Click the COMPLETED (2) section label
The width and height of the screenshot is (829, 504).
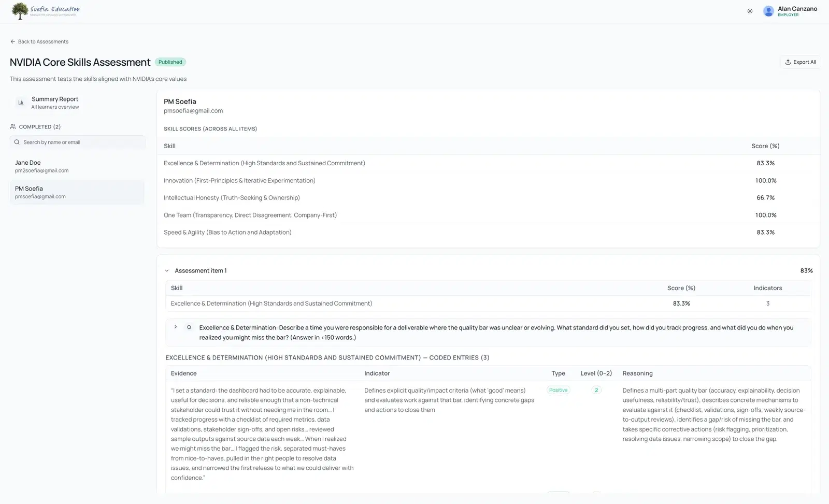pyautogui.click(x=40, y=127)
